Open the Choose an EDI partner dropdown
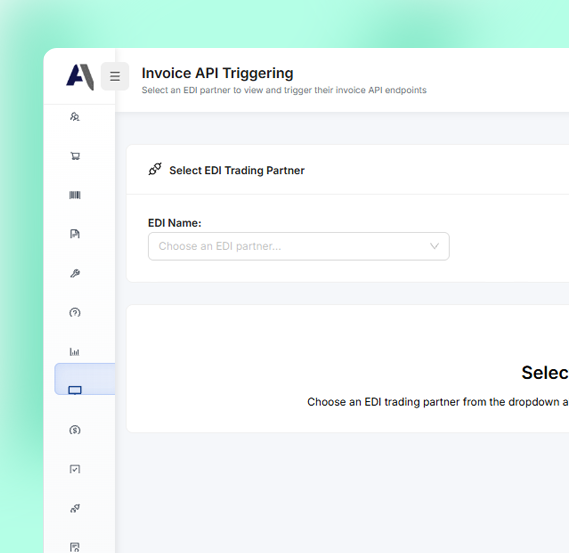The width and height of the screenshot is (569, 553). click(299, 246)
